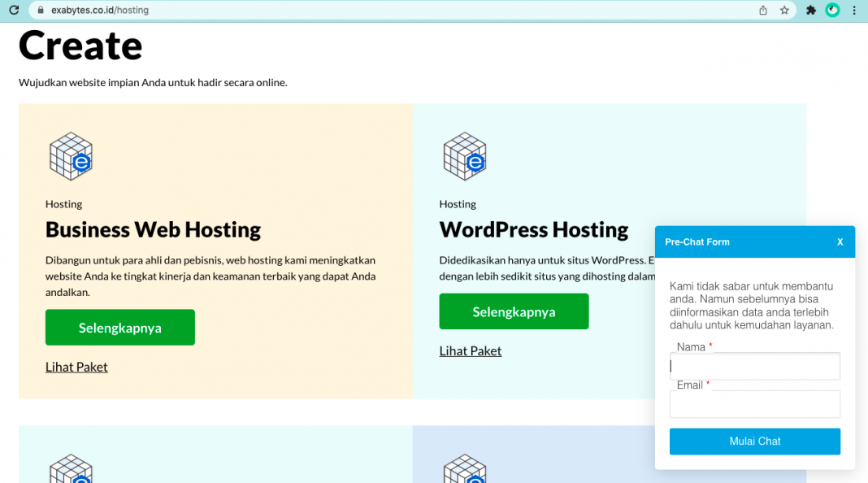
Task: Click the bottom-right hosting cube icon
Action: (465, 470)
